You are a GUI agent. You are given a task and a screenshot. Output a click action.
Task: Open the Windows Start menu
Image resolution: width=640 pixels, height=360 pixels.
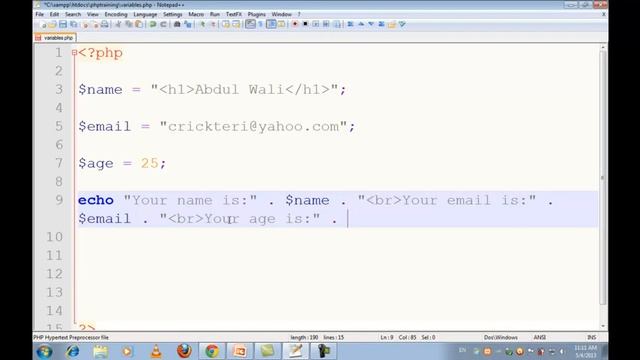click(44, 351)
